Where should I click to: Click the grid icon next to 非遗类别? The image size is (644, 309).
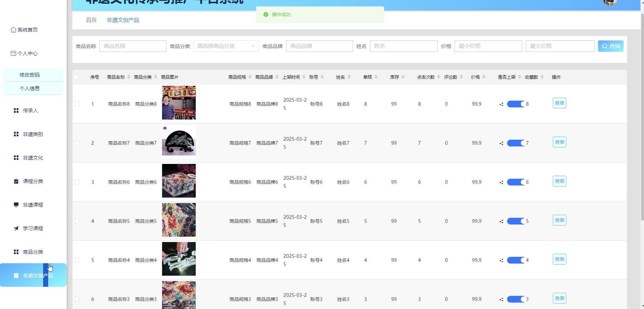[16, 134]
